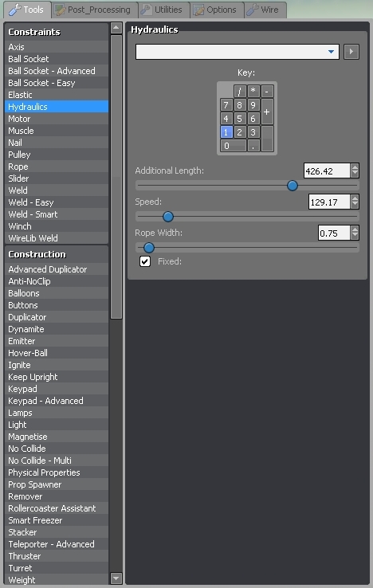Select the Elastic tool
The height and width of the screenshot is (588, 373).
[57, 95]
